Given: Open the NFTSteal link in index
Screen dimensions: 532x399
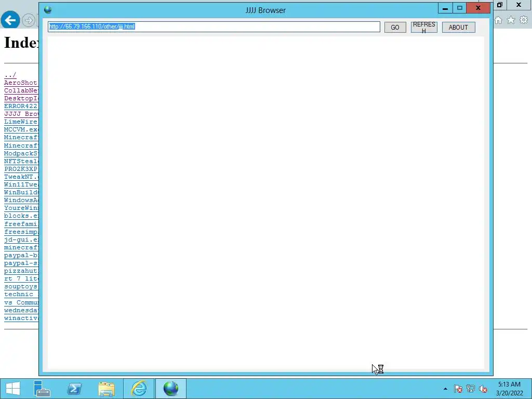Looking at the screenshot, I should pos(21,161).
